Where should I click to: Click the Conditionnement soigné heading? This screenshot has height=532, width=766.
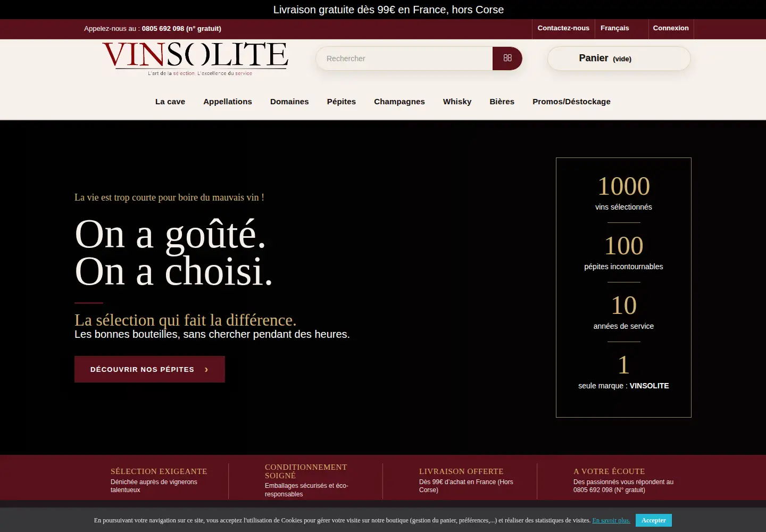click(x=306, y=471)
